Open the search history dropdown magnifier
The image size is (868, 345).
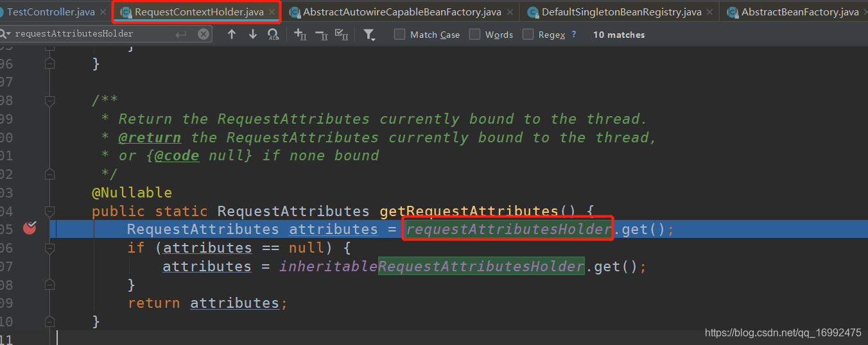point(5,34)
